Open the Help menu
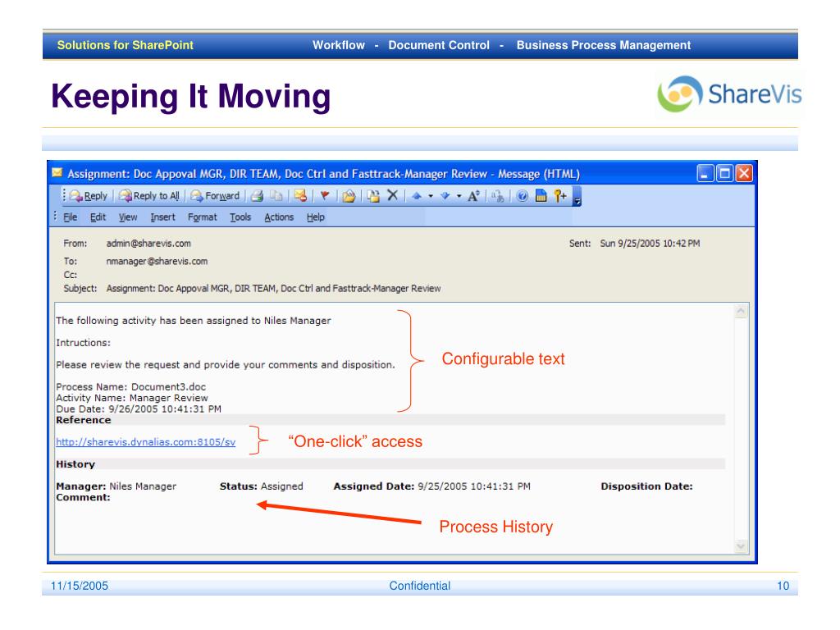This screenshot has width=840, height=630. click(316, 217)
